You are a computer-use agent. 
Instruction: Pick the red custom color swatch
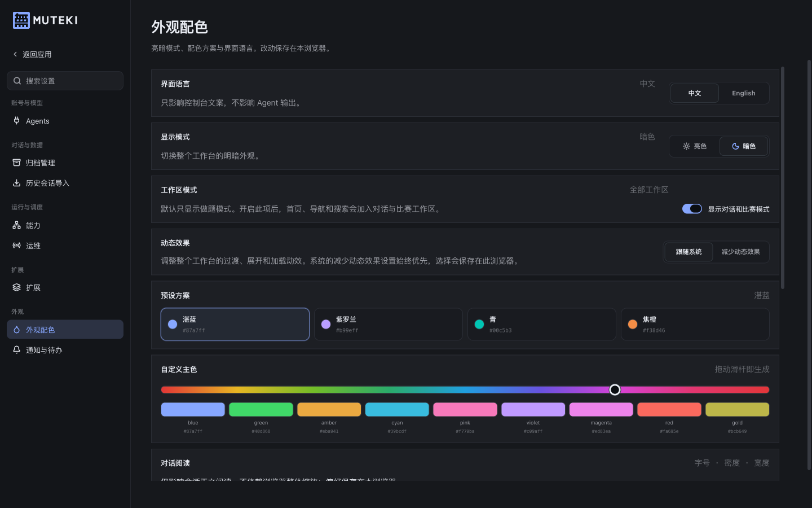pos(669,409)
